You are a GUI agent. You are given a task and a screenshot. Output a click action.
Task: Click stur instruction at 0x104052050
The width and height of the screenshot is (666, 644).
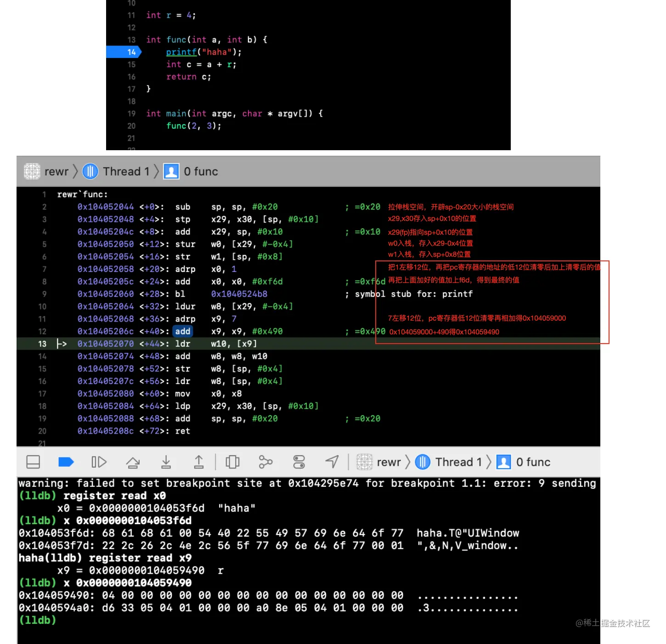tap(185, 244)
